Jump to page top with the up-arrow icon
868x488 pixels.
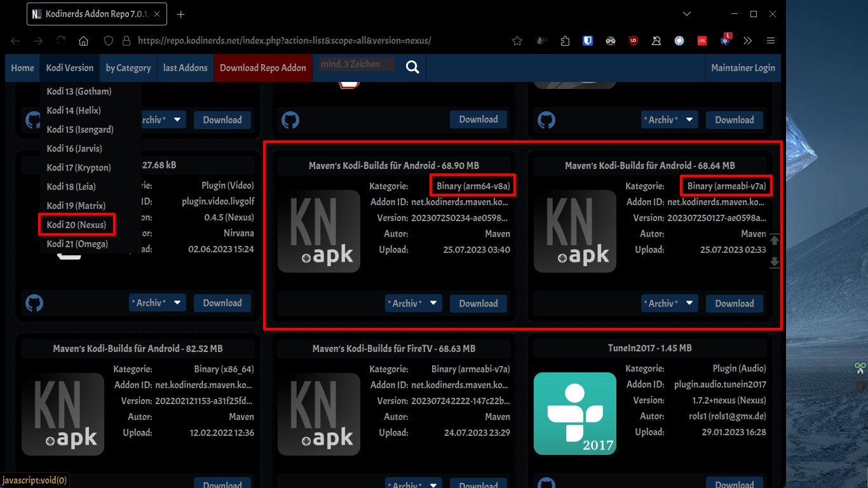point(774,240)
